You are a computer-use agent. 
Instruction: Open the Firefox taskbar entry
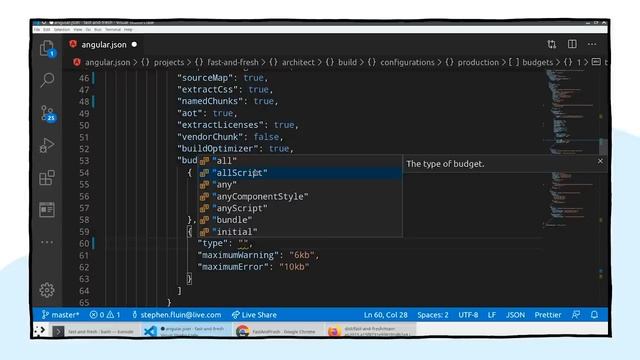coord(369,331)
